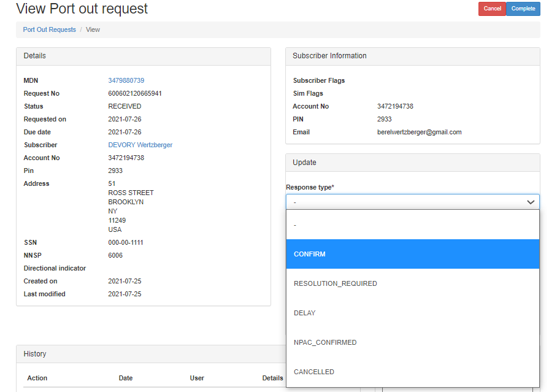The width and height of the screenshot is (549, 392).
Task: Select NPAC_CONFIRMED in the list
Action: click(x=412, y=342)
